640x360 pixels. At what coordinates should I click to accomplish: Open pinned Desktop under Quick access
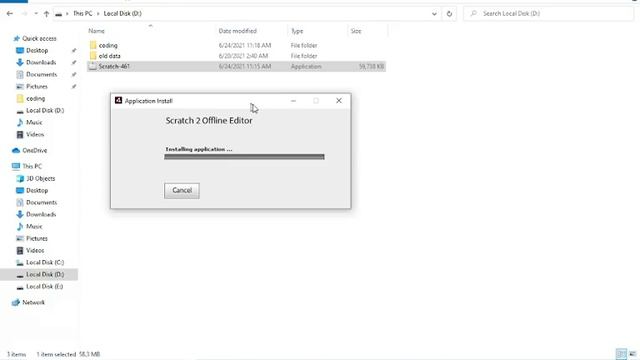tap(37, 51)
